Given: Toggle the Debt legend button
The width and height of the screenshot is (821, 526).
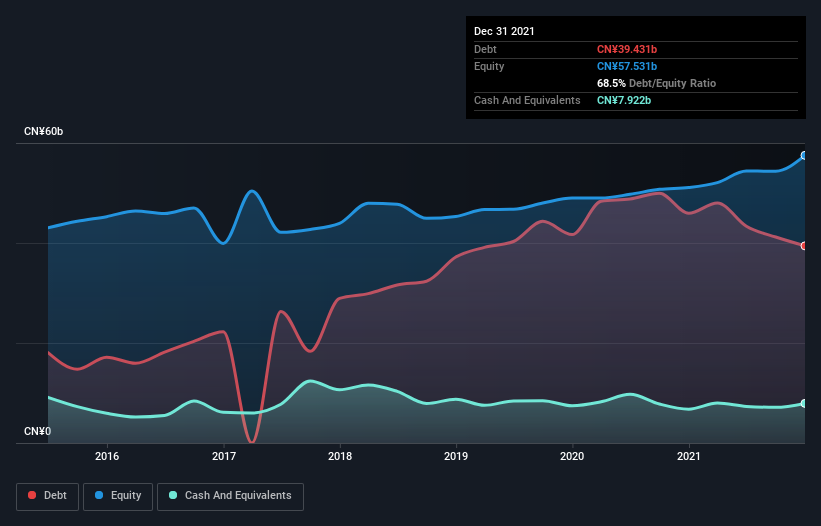Looking at the screenshot, I should (48, 496).
